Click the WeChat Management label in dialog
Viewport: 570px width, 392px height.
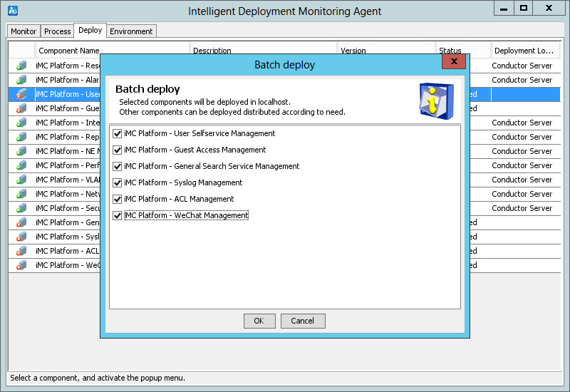click(x=186, y=215)
